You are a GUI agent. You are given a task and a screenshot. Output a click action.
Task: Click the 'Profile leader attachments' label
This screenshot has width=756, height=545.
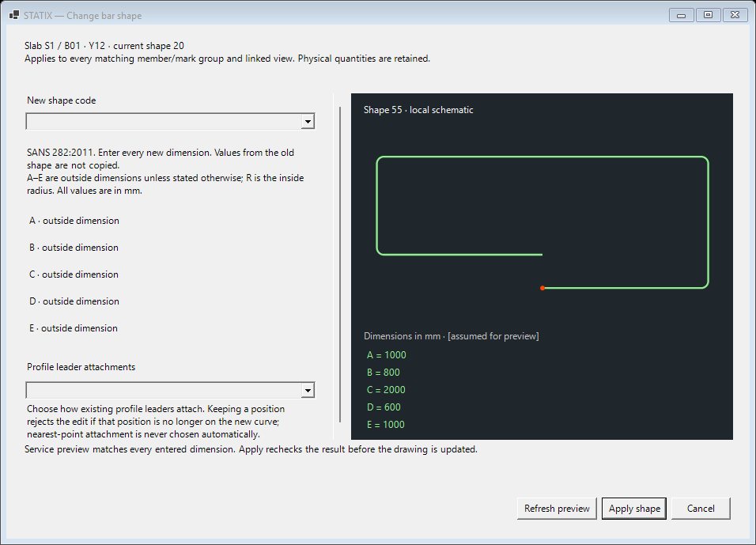click(x=81, y=367)
